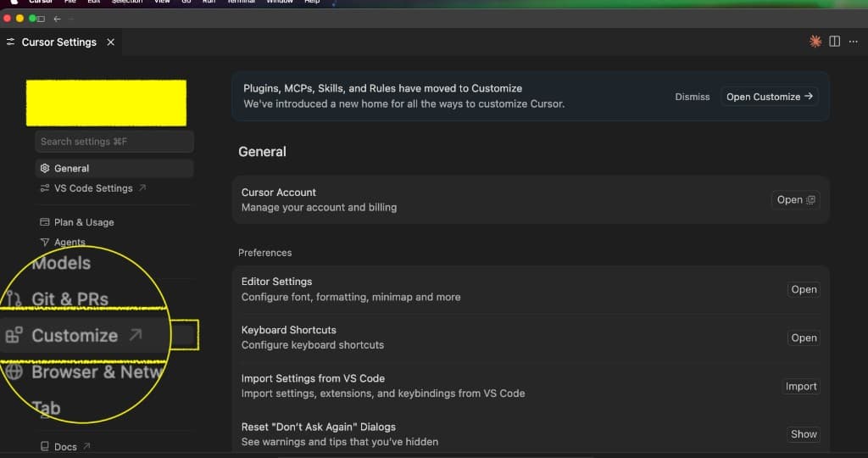
Task: Click Show for hidden Don't Ask Again dialogs
Action: click(x=804, y=434)
